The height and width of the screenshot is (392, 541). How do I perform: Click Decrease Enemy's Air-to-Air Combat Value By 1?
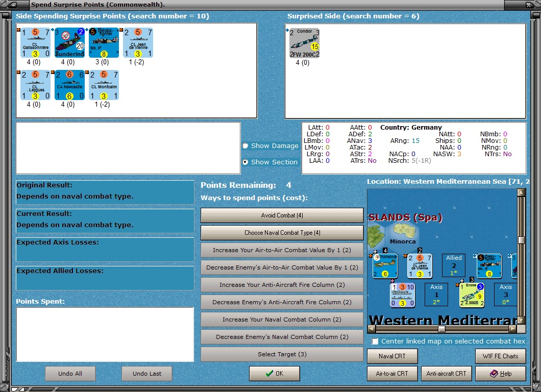point(282,267)
